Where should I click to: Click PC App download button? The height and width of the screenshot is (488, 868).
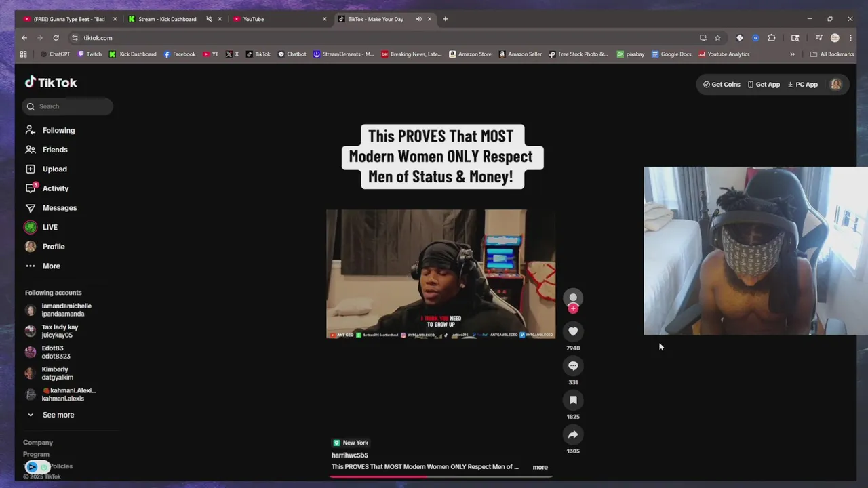[x=802, y=85]
